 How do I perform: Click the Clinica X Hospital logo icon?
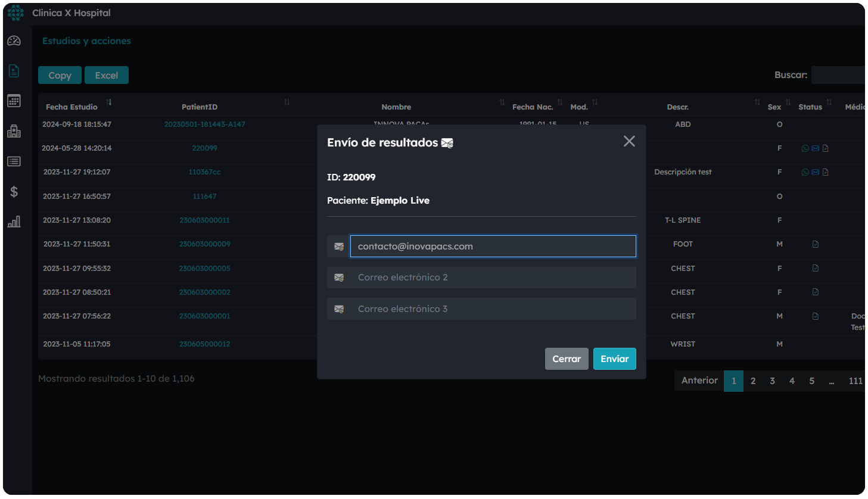click(x=16, y=13)
